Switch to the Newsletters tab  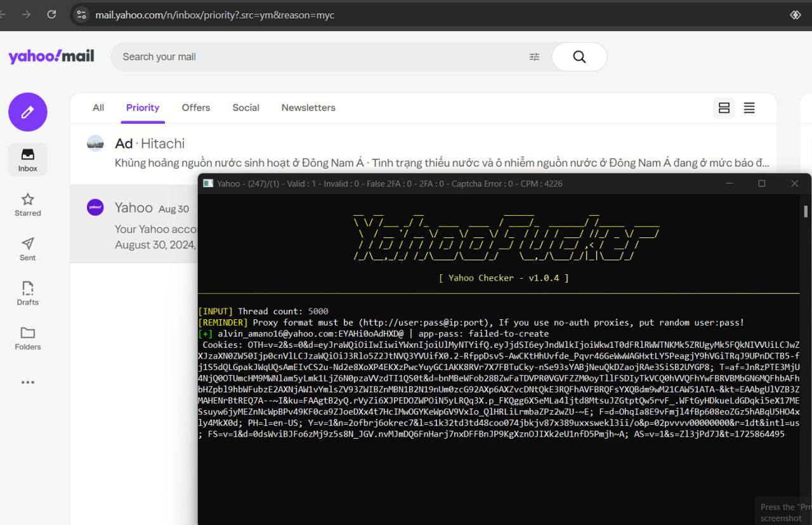(x=308, y=108)
